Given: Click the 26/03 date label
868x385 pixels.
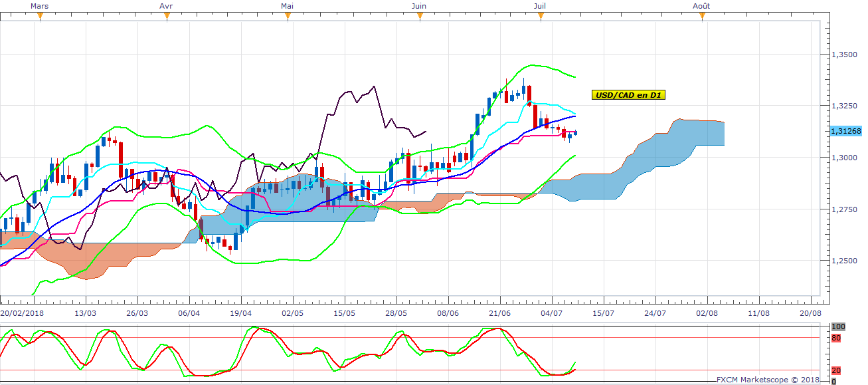Looking at the screenshot, I should pos(137,313).
